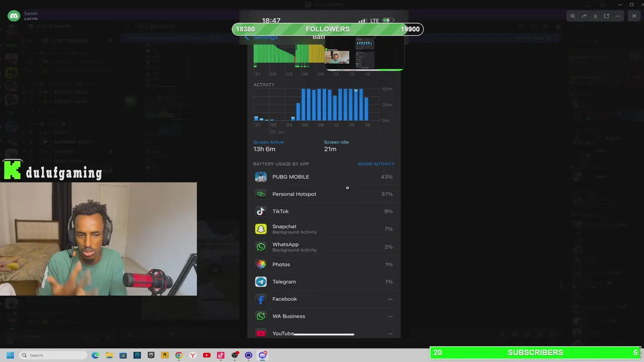644x362 pixels.
Task: Click the streamer webcam feed
Action: coord(98,239)
